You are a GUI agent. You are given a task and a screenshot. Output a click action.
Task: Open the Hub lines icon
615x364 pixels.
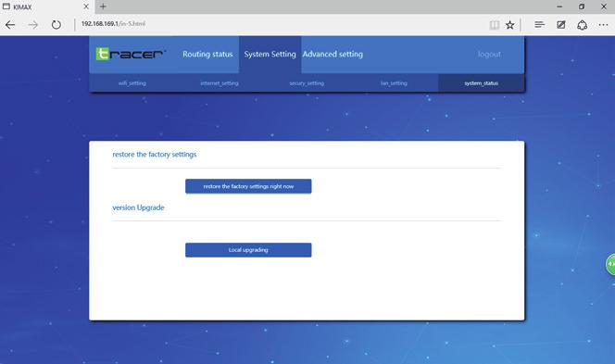pos(539,25)
